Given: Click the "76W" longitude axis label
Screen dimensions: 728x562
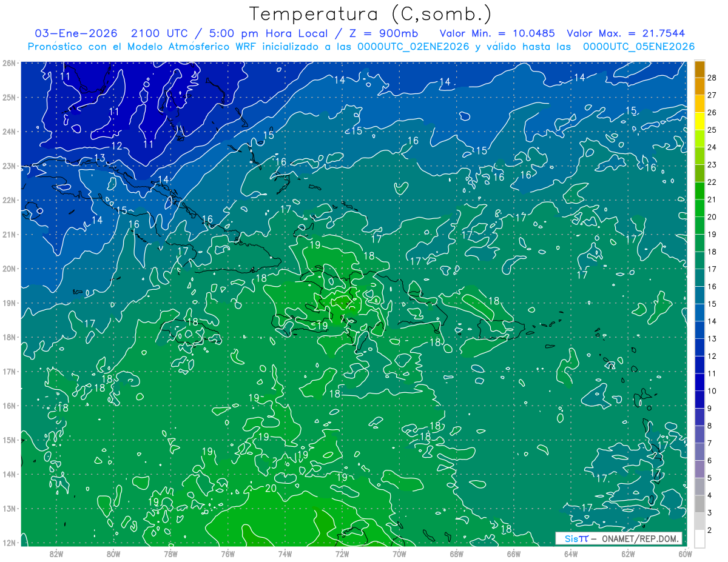Looking at the screenshot, I should [x=228, y=554].
